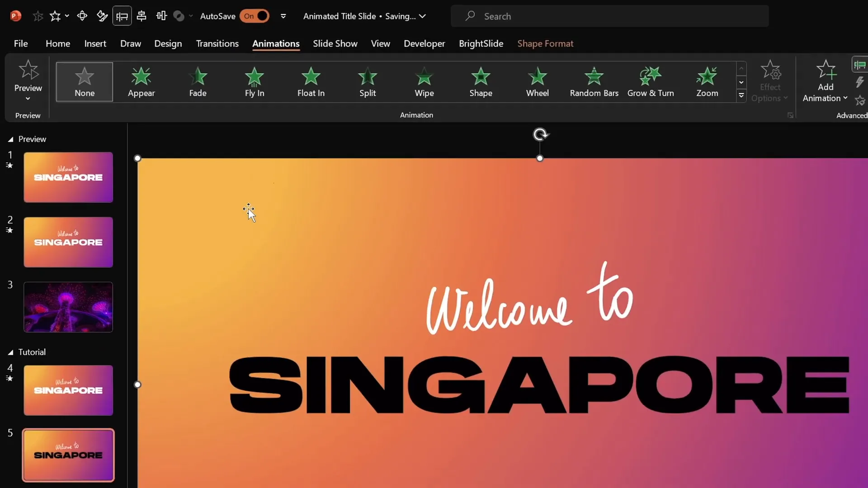
Task: Toggle the Animation Pane ribbon button
Action: (860, 65)
